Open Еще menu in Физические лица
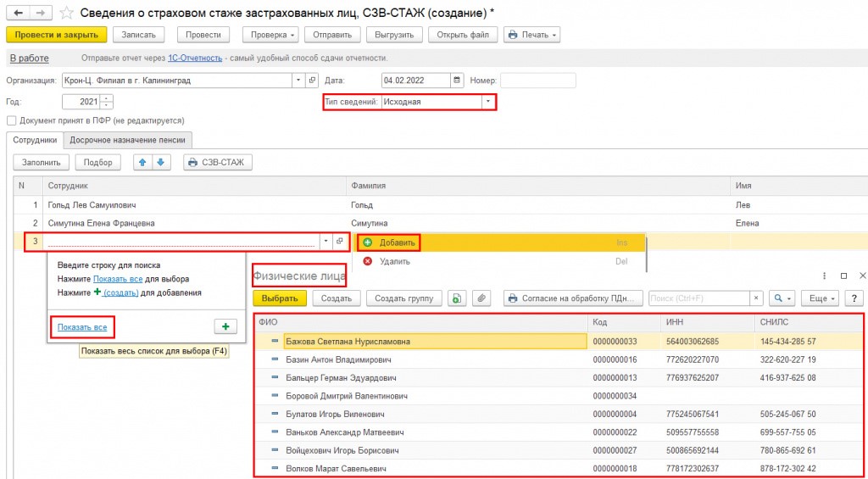 click(x=821, y=298)
